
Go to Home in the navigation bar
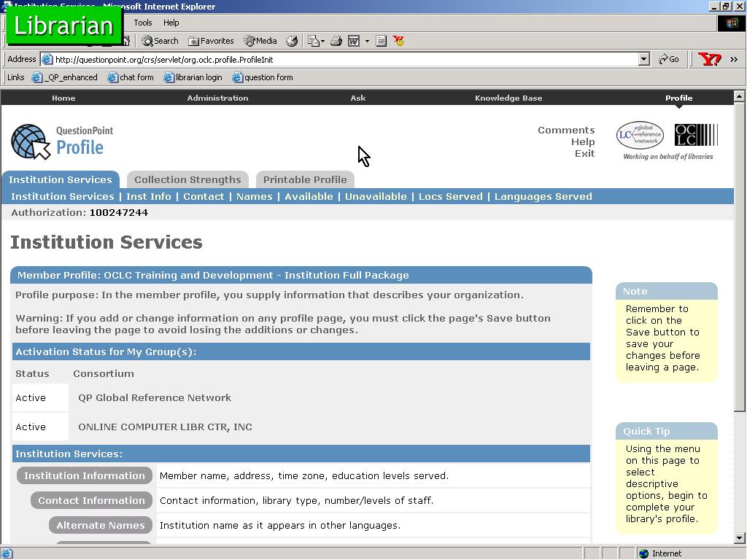(63, 98)
